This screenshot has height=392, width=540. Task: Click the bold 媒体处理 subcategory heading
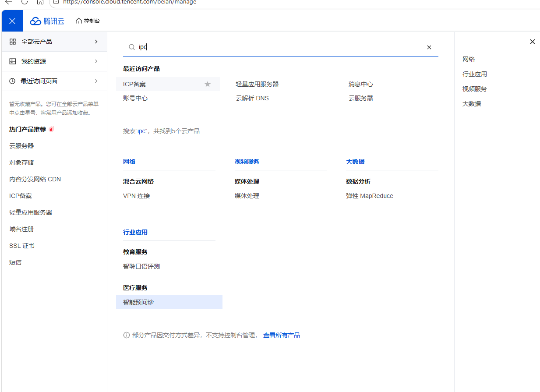[247, 181]
